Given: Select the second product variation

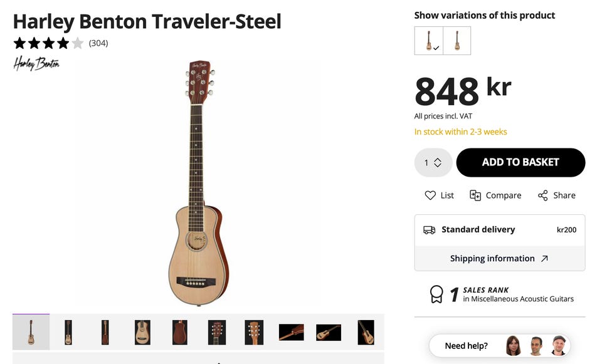Looking at the screenshot, I should coord(457,41).
